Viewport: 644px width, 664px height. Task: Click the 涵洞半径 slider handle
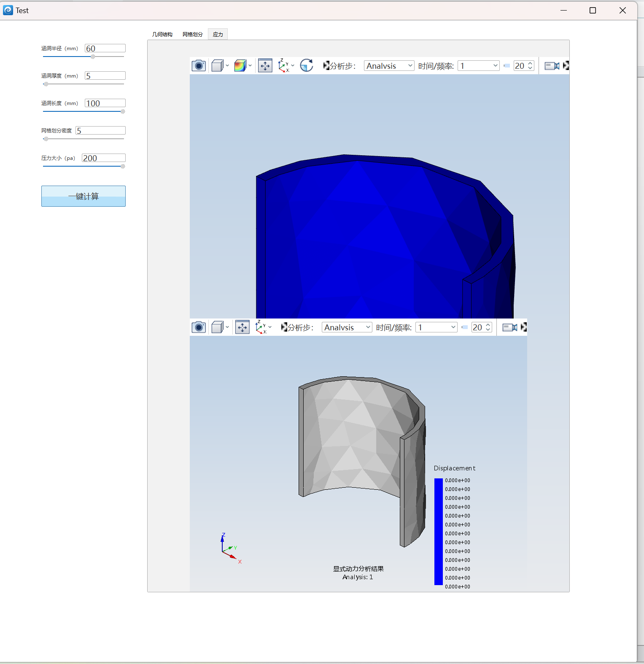point(93,57)
